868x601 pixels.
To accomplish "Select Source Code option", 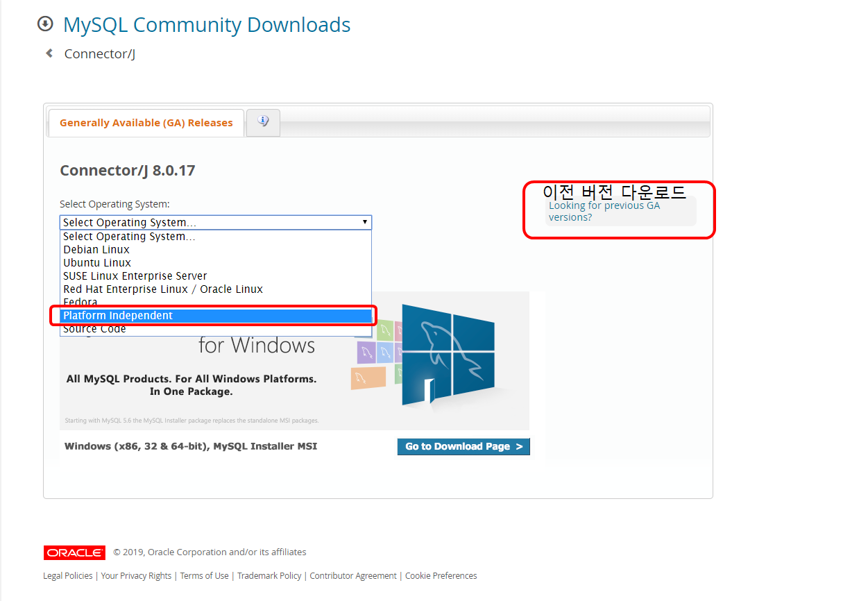I will pyautogui.click(x=216, y=329).
